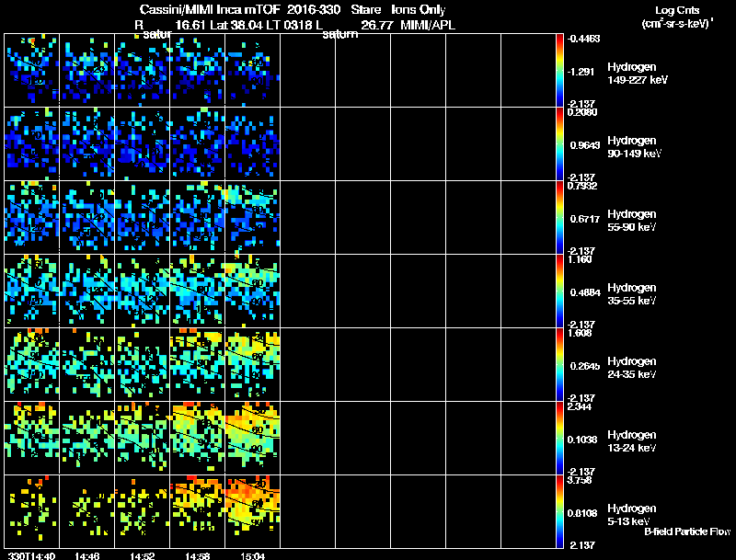Pick the 35-55 keV hydrogen panel at 14:58
This screenshot has height=560, width=736.
coord(198,291)
